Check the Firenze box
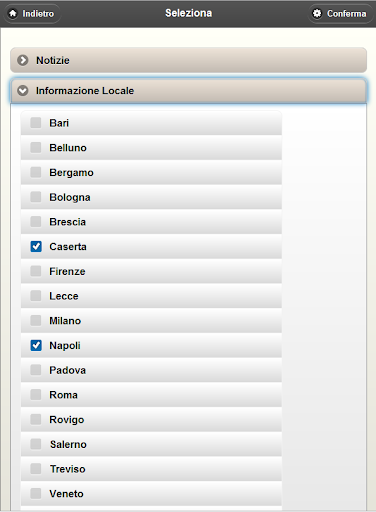This screenshot has width=376, height=512. 36,271
